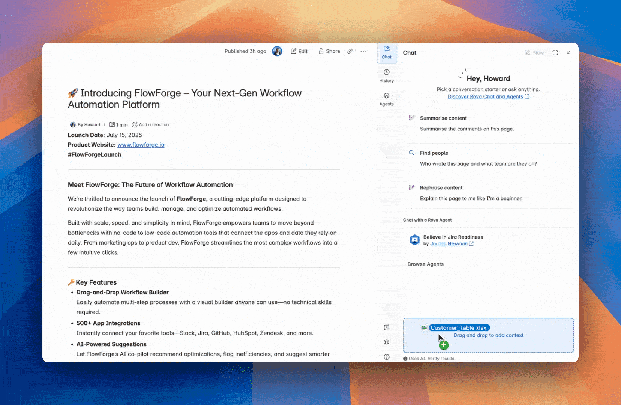Screen dimensions: 621x405
Task: Click the upper icon left of the drop zone
Action: (387, 327)
